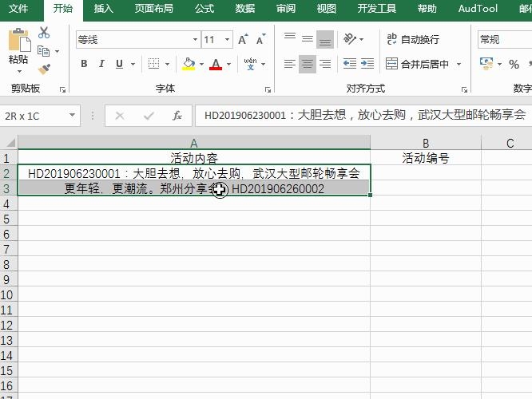
Task: Decrease indent
Action: (x=350, y=64)
